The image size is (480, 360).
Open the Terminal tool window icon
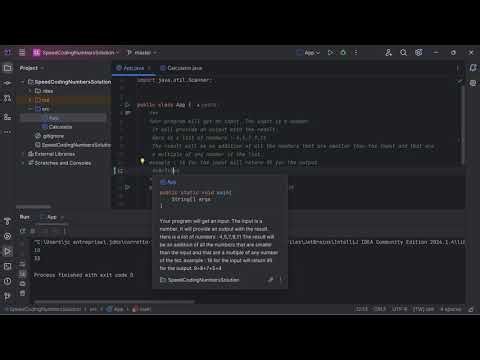(x=7, y=266)
